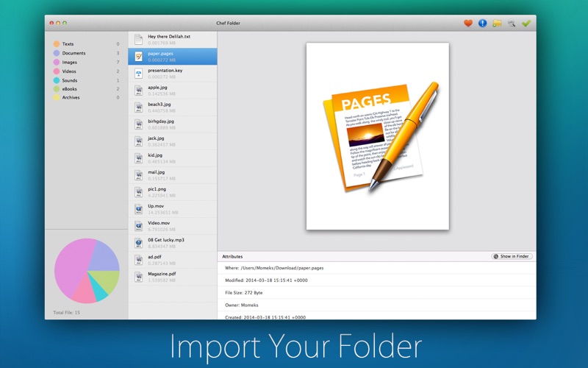
Task: Click the jack.jpg file icon
Action: (139, 141)
